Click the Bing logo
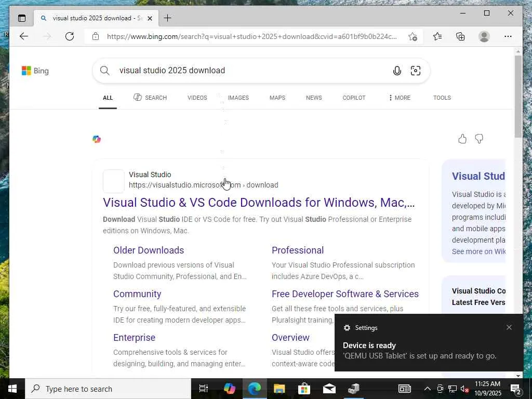Viewport: 532px width, 399px height. click(35, 71)
